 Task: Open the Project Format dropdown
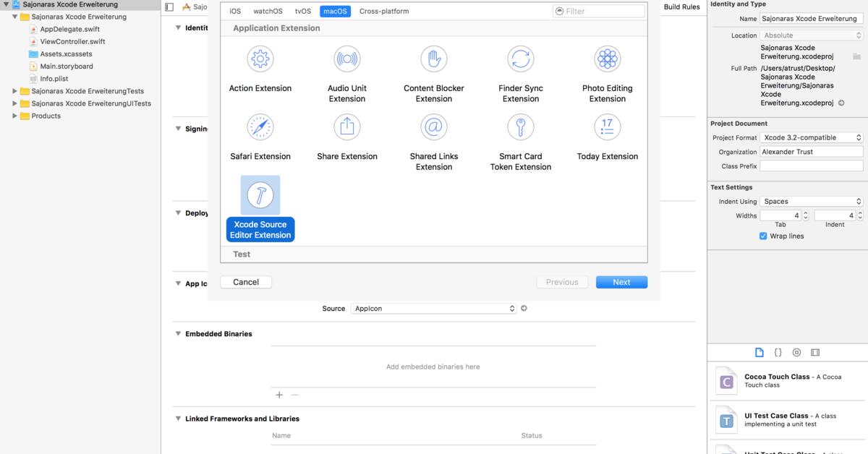[x=812, y=137]
